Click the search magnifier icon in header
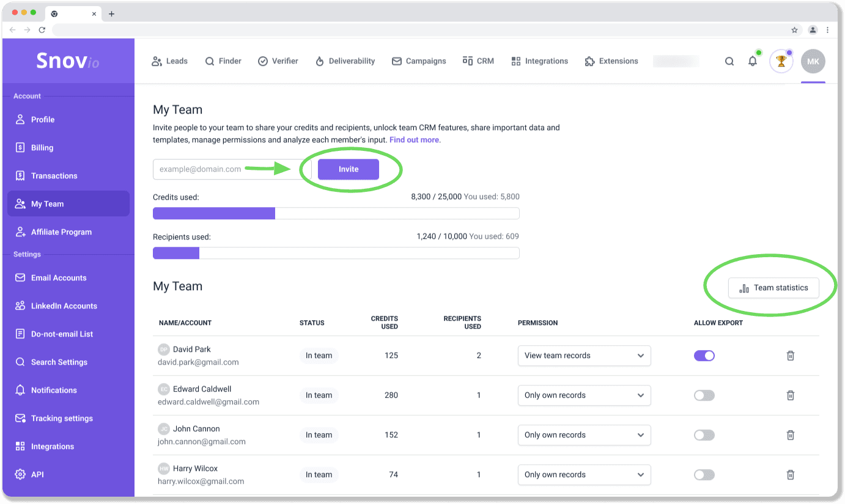 [729, 61]
